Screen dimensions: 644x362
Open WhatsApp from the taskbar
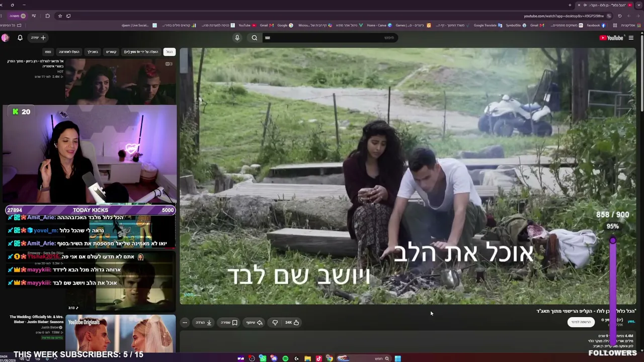click(263, 358)
